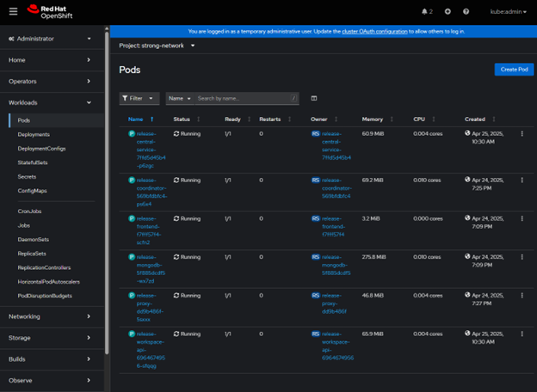This screenshot has width=537, height=392.
Task: Collapse the Workloads navigation section
Action: [50, 102]
